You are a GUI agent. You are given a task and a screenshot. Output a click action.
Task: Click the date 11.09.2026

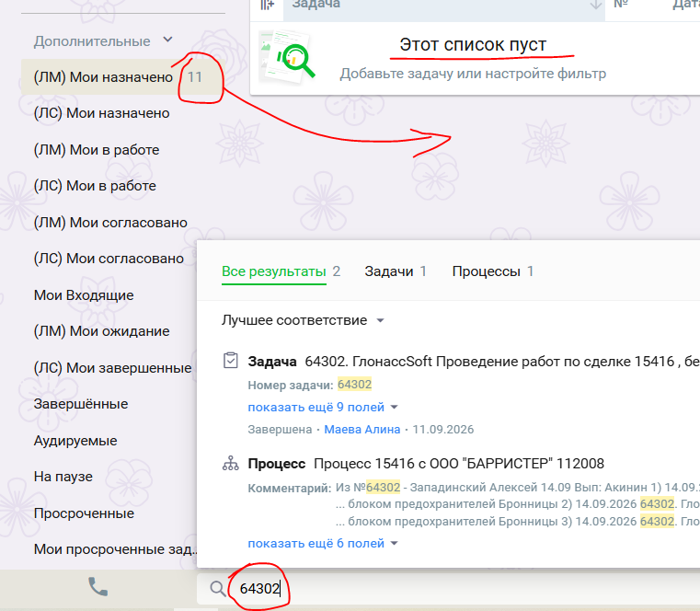(x=442, y=430)
